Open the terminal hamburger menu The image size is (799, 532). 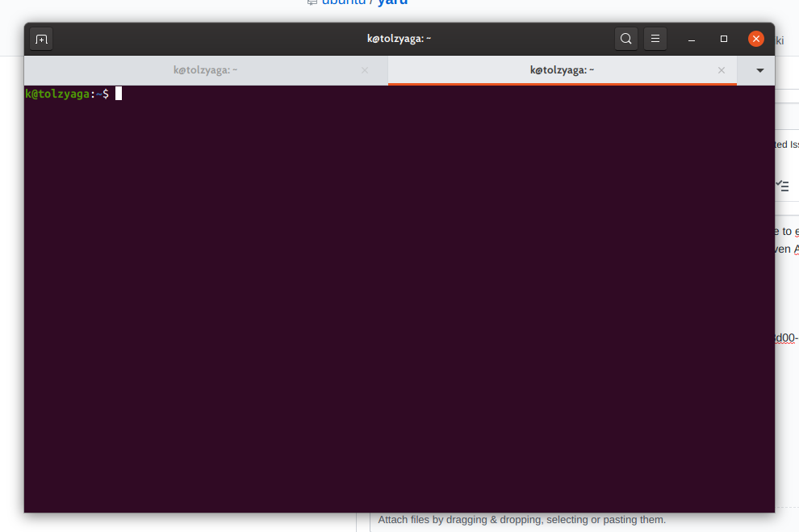[655, 39]
